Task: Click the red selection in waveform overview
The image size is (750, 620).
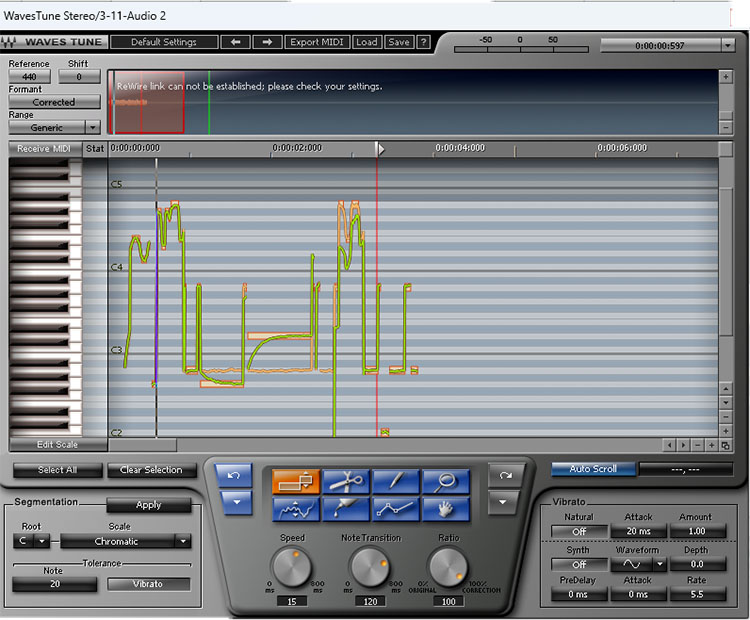Action: coord(148,102)
